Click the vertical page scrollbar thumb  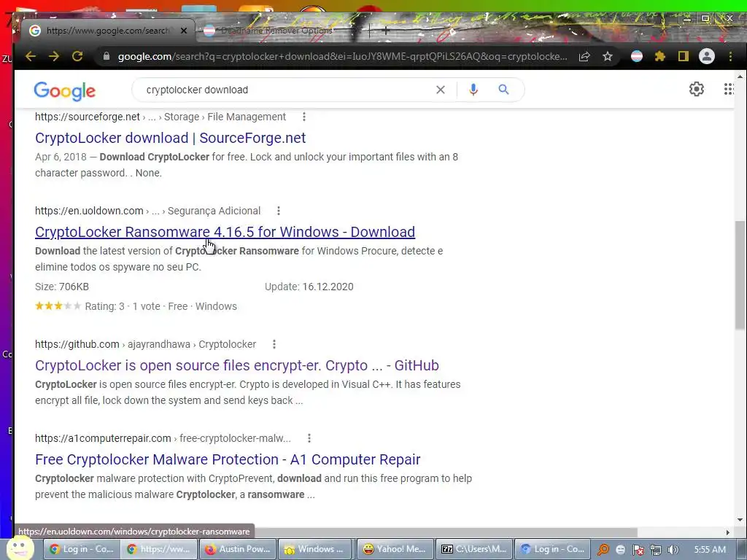tap(740, 275)
